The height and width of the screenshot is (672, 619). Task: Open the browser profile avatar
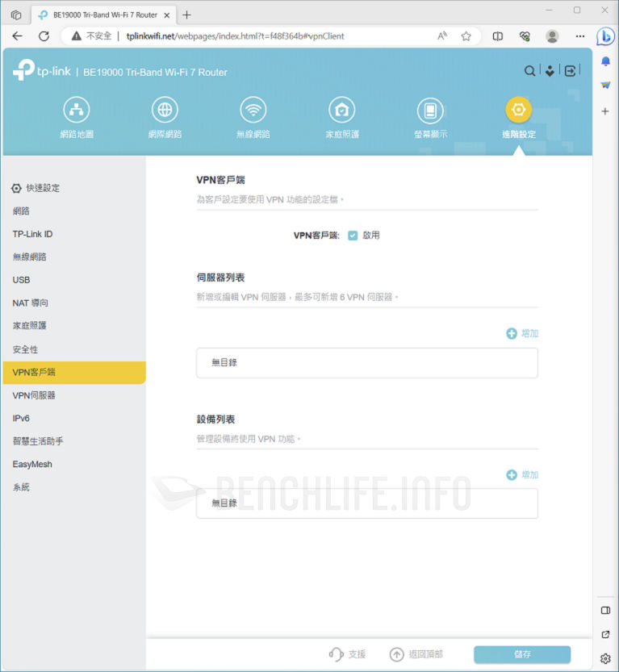pyautogui.click(x=552, y=36)
